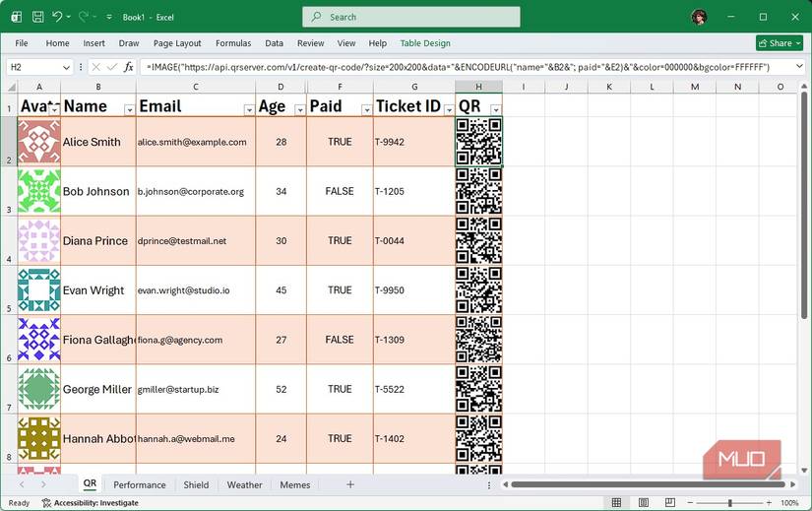
Task: Select column K header
Action: 609,87
